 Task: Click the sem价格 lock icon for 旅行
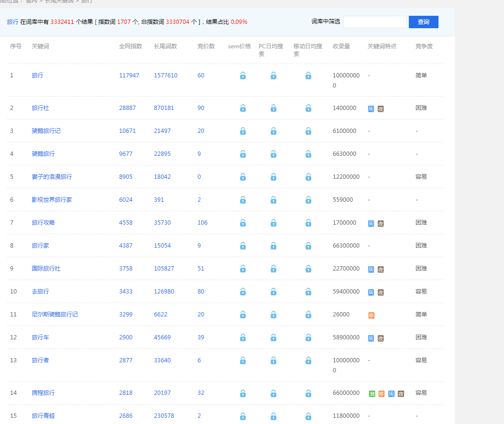(x=243, y=76)
